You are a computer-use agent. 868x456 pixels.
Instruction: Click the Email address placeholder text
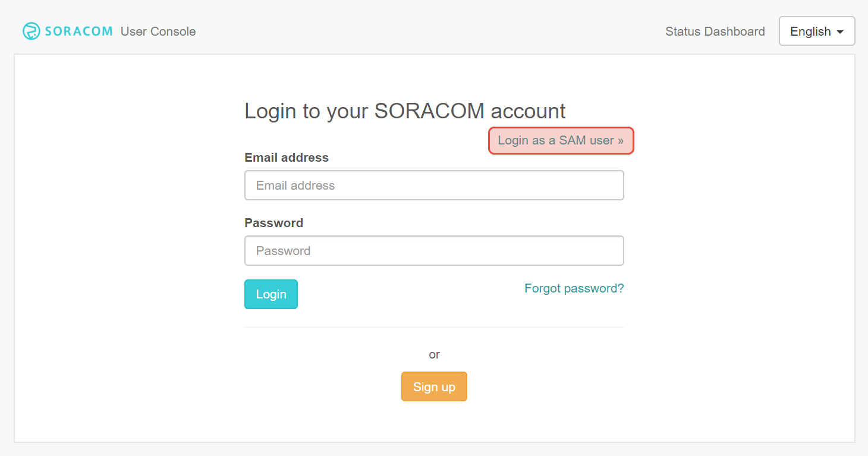coord(295,185)
